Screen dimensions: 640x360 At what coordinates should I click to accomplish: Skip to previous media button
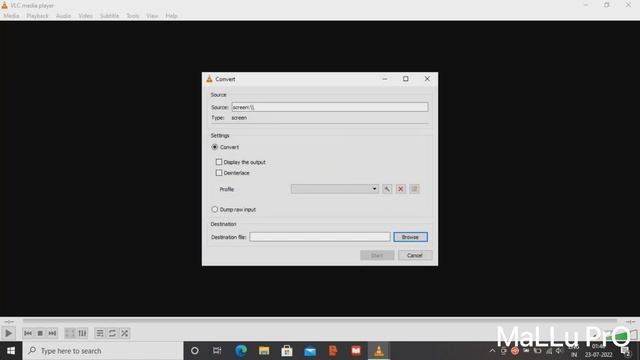click(28, 333)
